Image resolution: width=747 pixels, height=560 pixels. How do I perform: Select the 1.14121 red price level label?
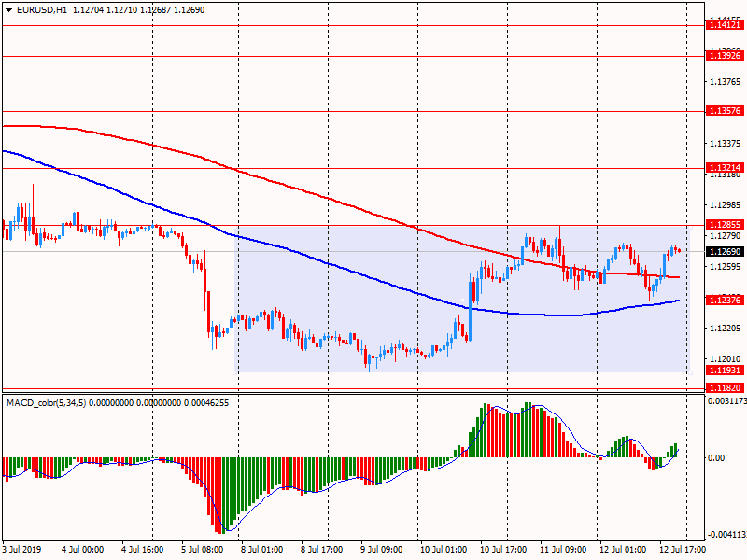(725, 25)
